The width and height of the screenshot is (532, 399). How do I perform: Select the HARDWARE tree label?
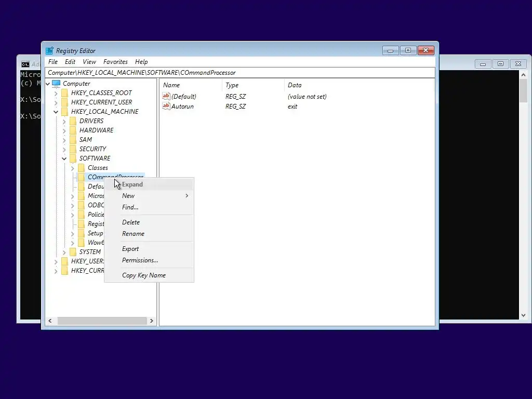pos(96,130)
